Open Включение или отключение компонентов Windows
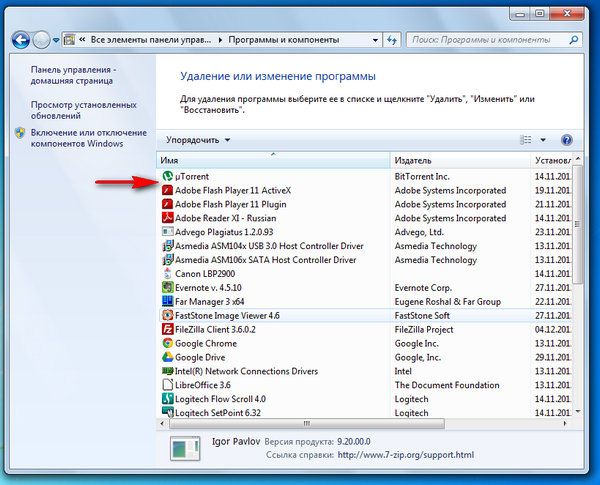The width and height of the screenshot is (600, 485). point(88,138)
